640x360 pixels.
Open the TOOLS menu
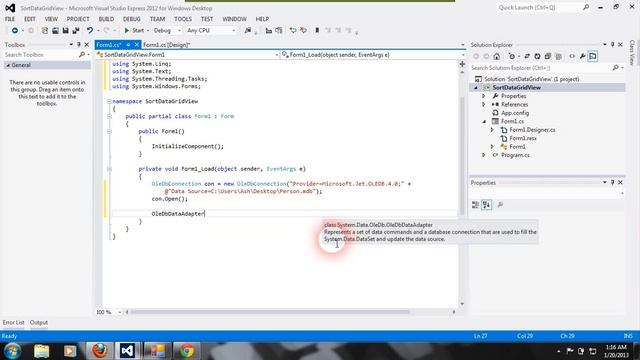pyautogui.click(x=182, y=19)
